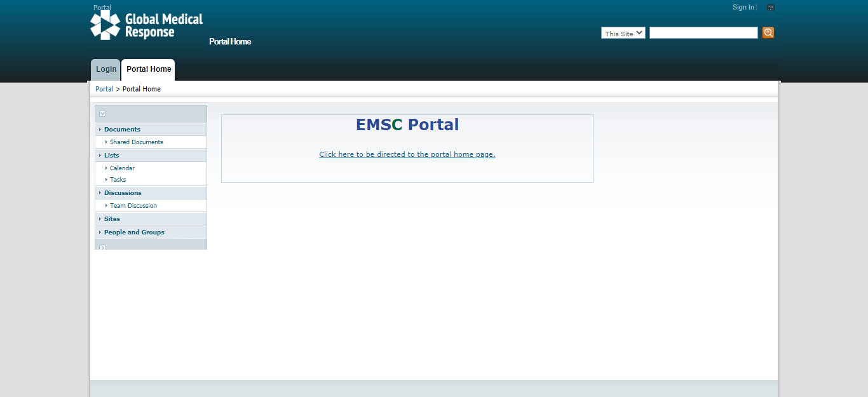Viewport: 868px width, 397px height.
Task: Open the Team Discussion list
Action: pos(133,205)
